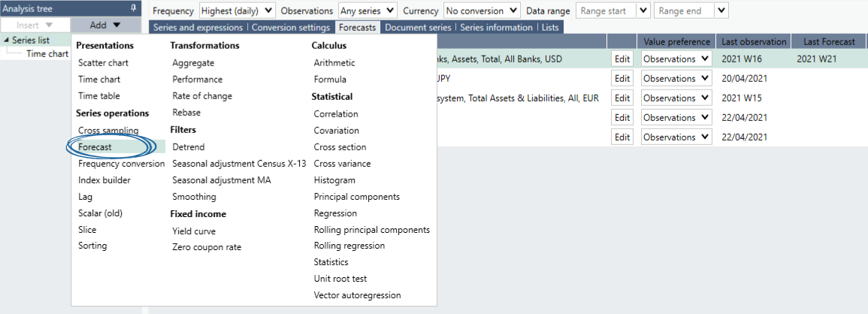Select Forecast from the Add menu
Image resolution: width=868 pixels, height=314 pixels.
point(95,147)
